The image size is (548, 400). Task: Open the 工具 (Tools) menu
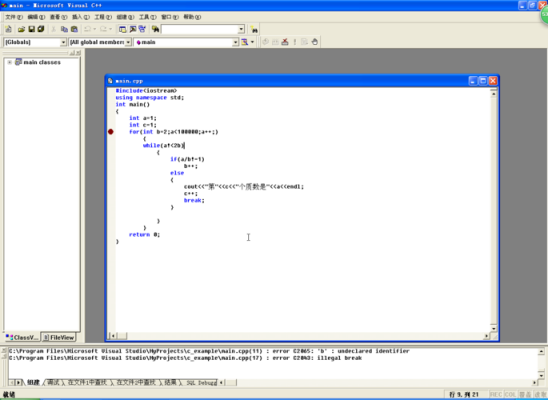tap(147, 17)
